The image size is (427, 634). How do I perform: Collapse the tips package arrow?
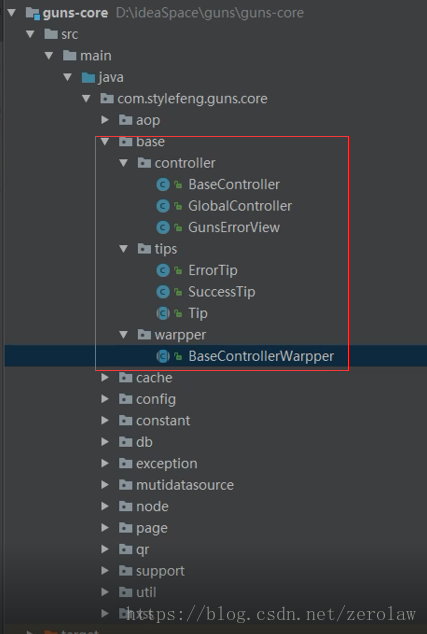124,249
